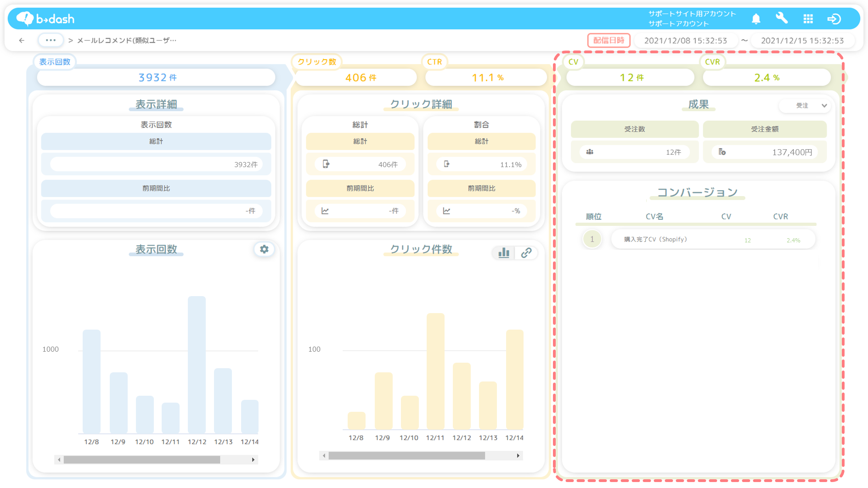868x488 pixels.
Task: Open gear settings for 表示回数 chart
Action: click(x=264, y=249)
